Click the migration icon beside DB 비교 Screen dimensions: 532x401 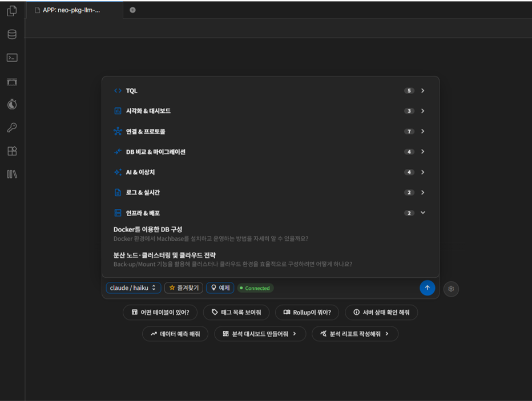118,152
